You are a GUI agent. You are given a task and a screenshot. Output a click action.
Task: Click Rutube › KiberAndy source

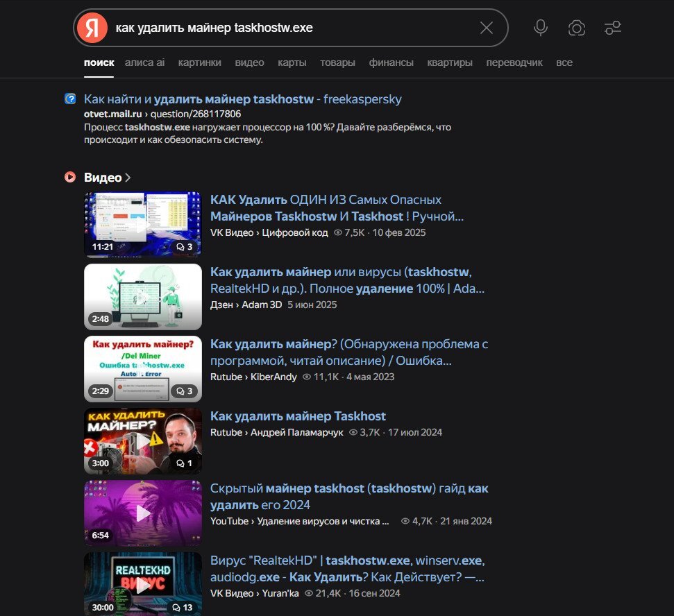253,377
